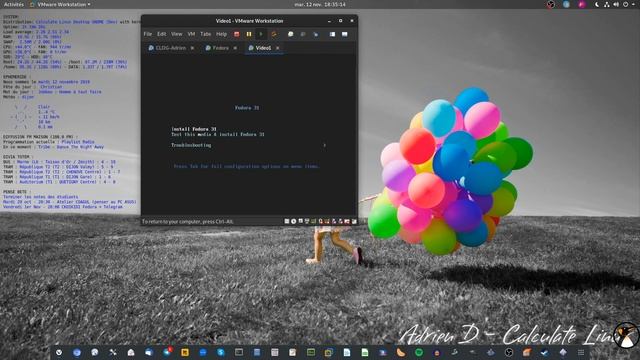Click the night light moon tray icon
The width and height of the screenshot is (640, 360).
tap(596, 4)
